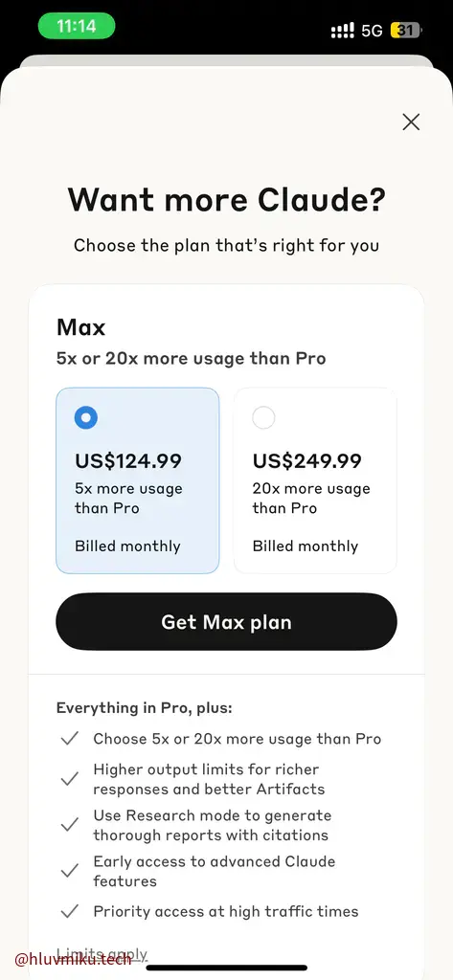Tap the Get Max plan button

pos(226,622)
